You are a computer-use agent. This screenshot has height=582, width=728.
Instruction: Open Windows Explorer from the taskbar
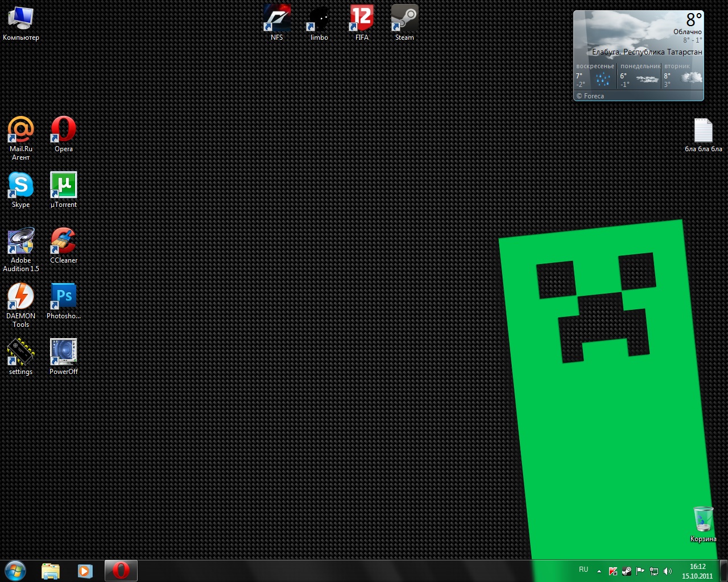click(51, 571)
